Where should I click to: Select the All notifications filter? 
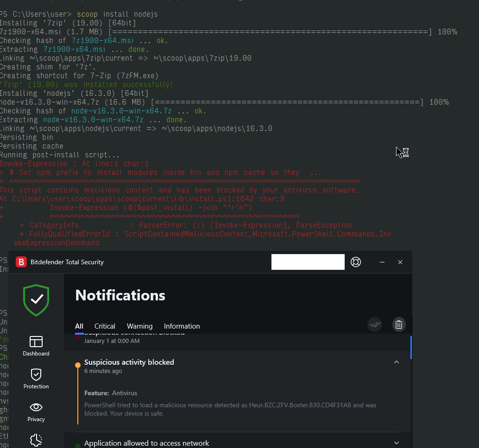tap(79, 326)
